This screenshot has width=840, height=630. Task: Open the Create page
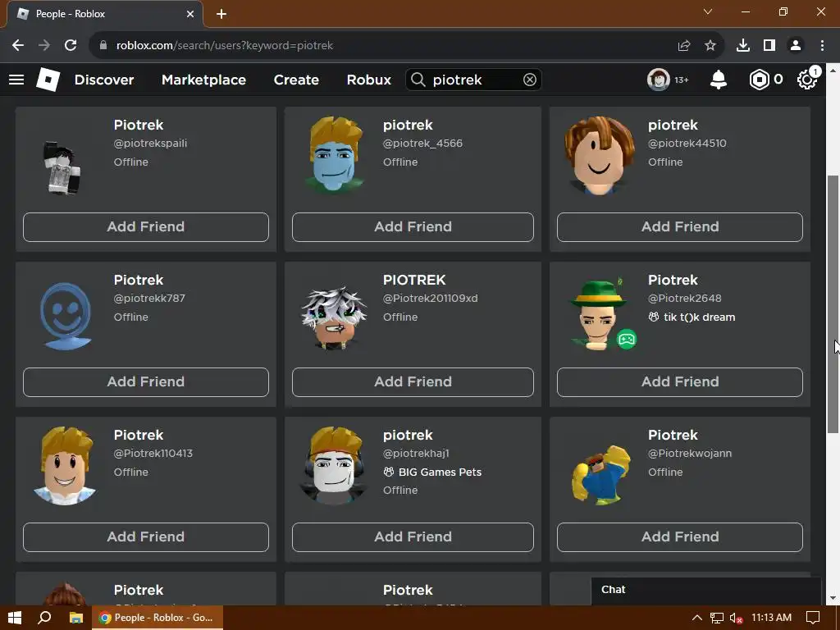point(296,80)
